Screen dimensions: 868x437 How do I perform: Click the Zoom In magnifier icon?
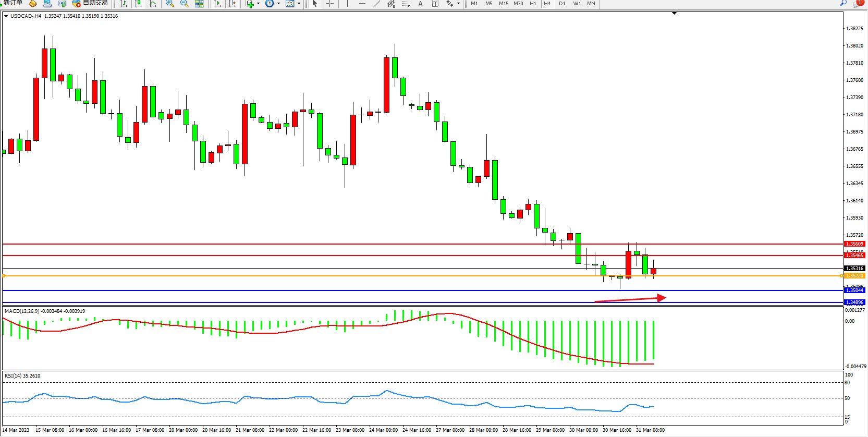click(170, 4)
